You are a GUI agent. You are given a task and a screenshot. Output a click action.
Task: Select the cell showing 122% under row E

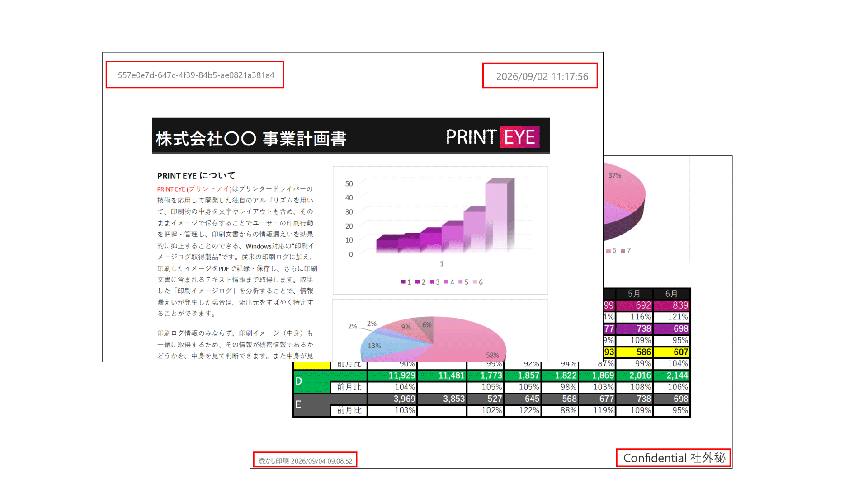coord(523,411)
